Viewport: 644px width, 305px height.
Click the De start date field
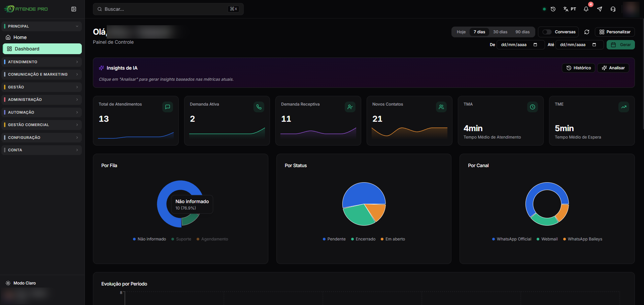click(x=520, y=45)
